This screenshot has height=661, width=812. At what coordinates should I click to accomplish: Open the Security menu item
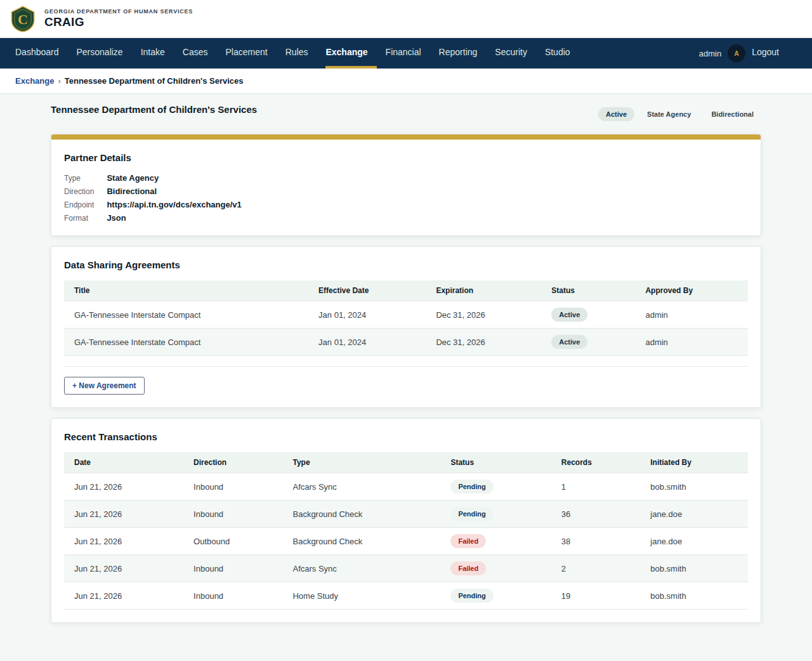tap(511, 52)
